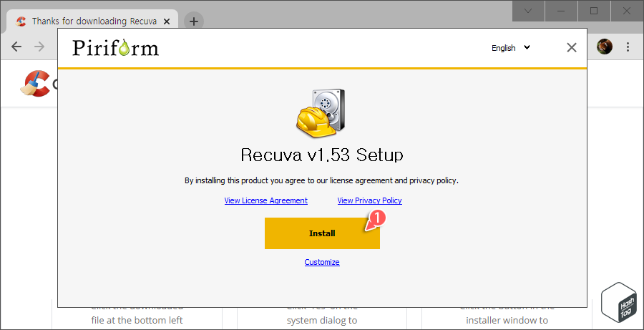Click the CCleaner favicon on the tab
The height and width of the screenshot is (330, 644).
(x=21, y=21)
